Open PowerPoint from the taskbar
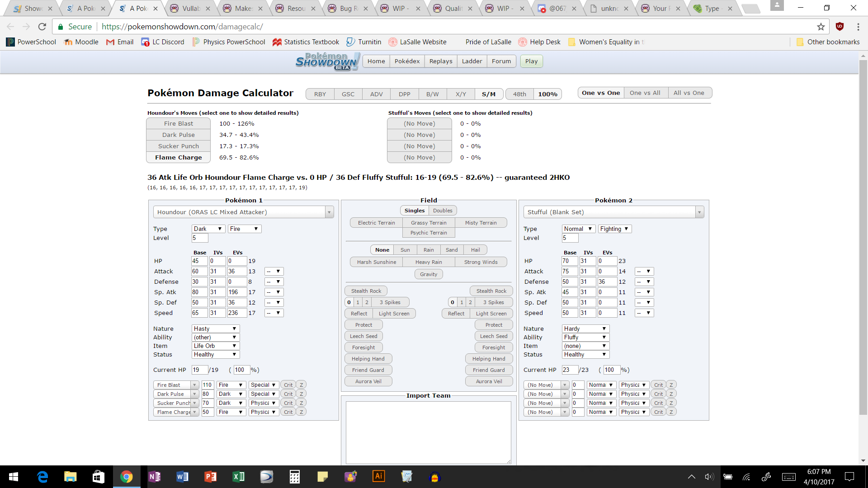The width and height of the screenshot is (868, 488). coord(210,477)
